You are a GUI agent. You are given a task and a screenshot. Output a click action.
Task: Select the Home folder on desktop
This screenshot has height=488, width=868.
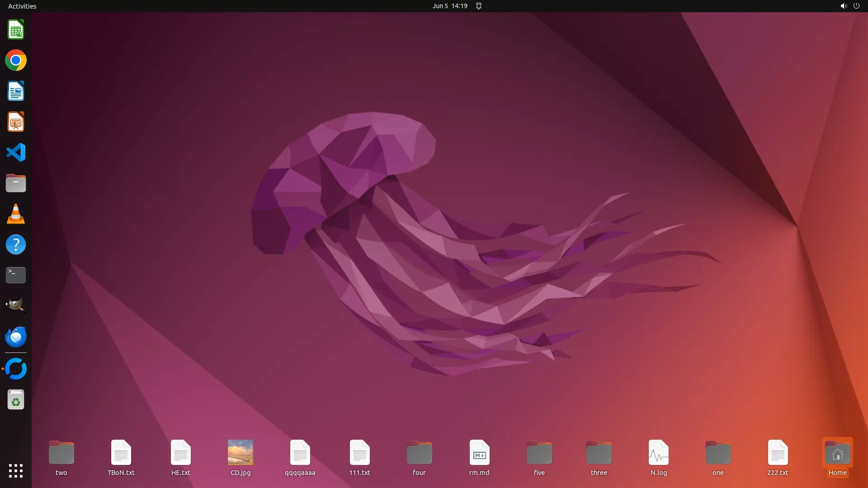click(837, 453)
